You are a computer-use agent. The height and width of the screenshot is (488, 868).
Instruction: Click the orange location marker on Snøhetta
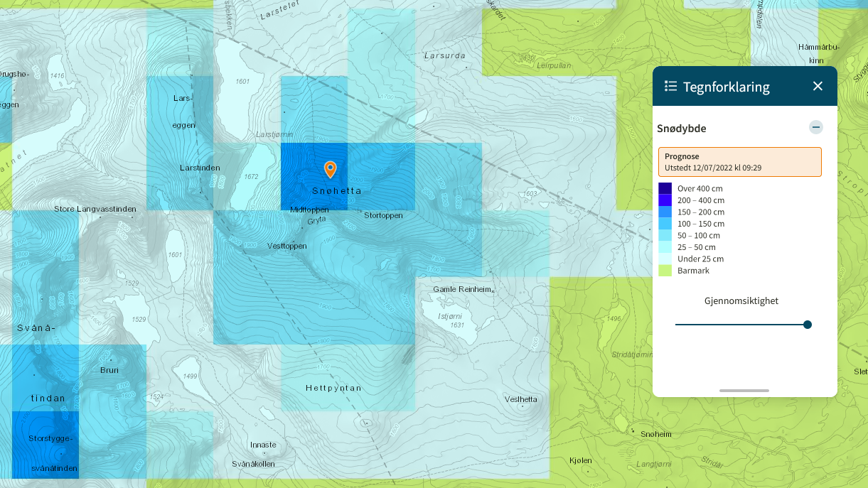point(330,169)
